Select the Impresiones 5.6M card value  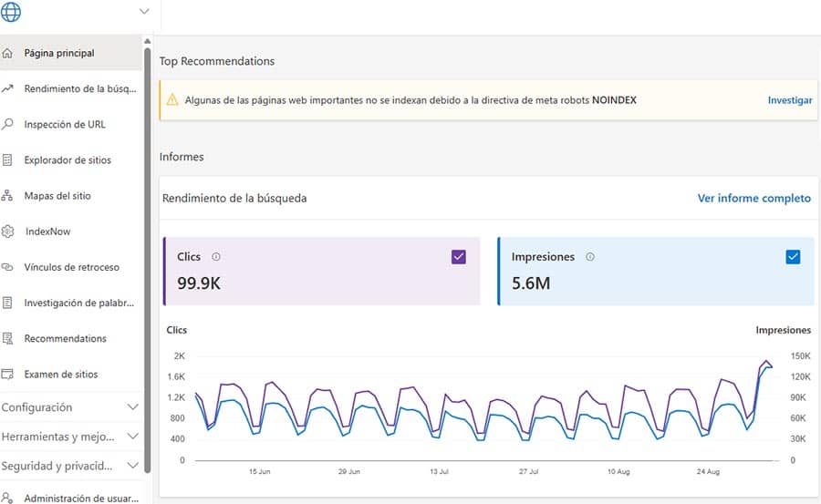[531, 283]
